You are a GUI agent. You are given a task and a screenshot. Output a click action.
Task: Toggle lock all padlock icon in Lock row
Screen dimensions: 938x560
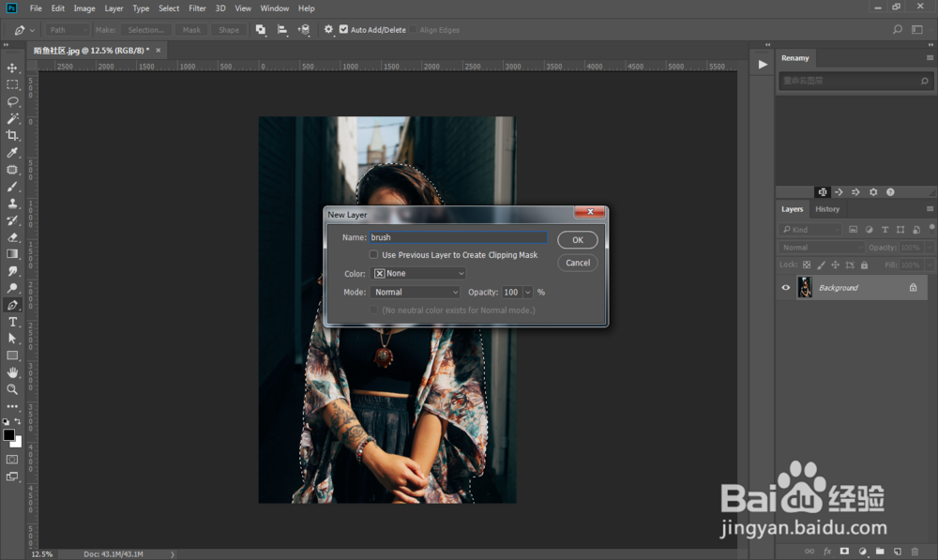pyautogui.click(x=864, y=265)
